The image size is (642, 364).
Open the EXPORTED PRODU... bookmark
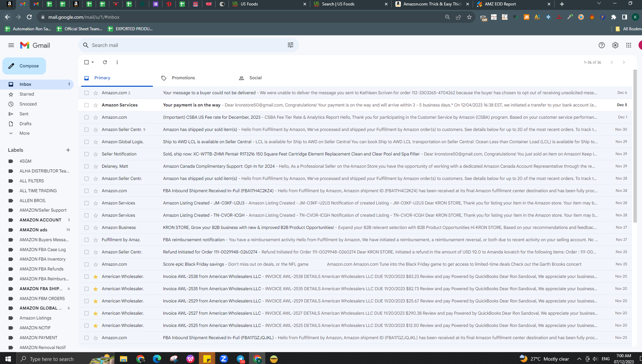[x=130, y=29]
